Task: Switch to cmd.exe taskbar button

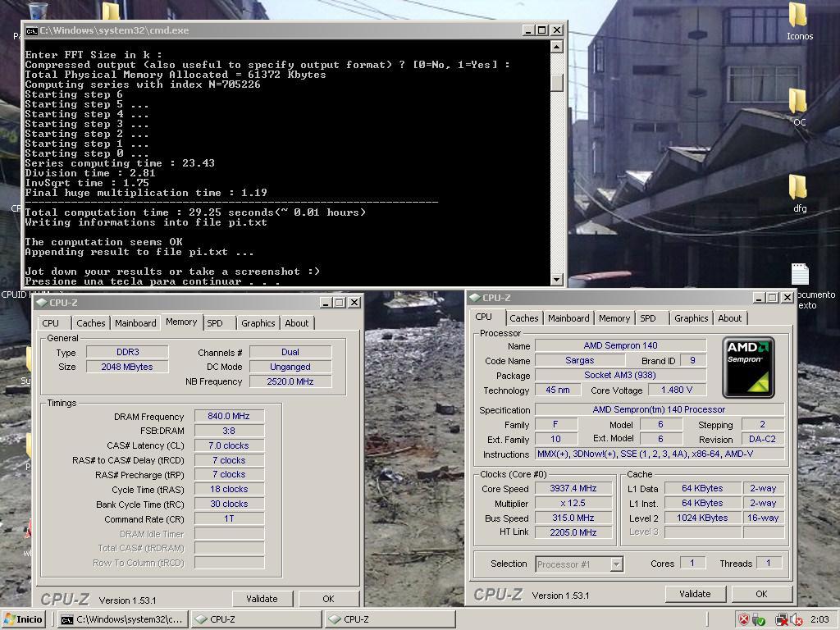Action: coord(123,619)
